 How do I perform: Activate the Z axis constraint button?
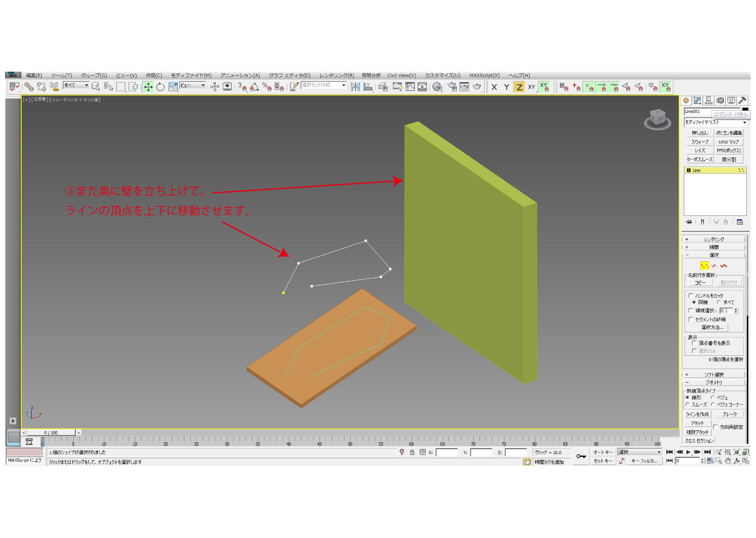pyautogui.click(x=519, y=87)
